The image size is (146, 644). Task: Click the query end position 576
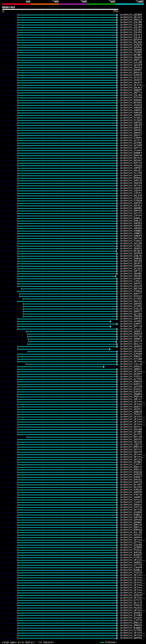click(115, 11)
